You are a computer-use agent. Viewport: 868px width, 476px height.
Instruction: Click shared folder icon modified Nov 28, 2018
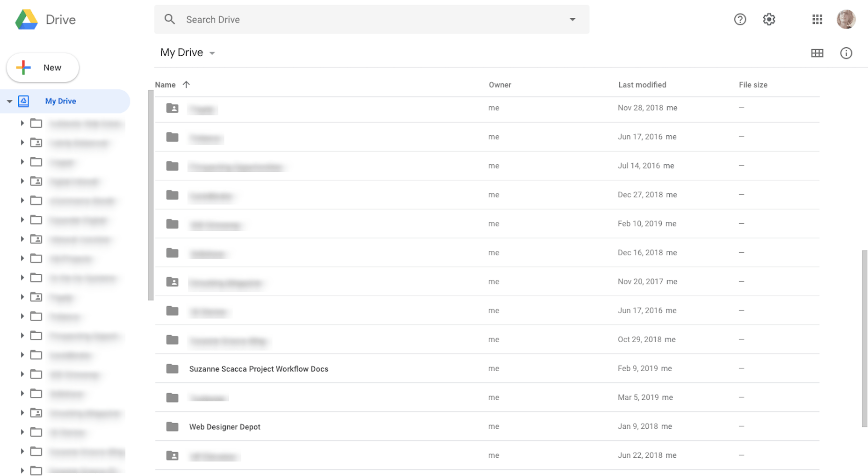(173, 108)
